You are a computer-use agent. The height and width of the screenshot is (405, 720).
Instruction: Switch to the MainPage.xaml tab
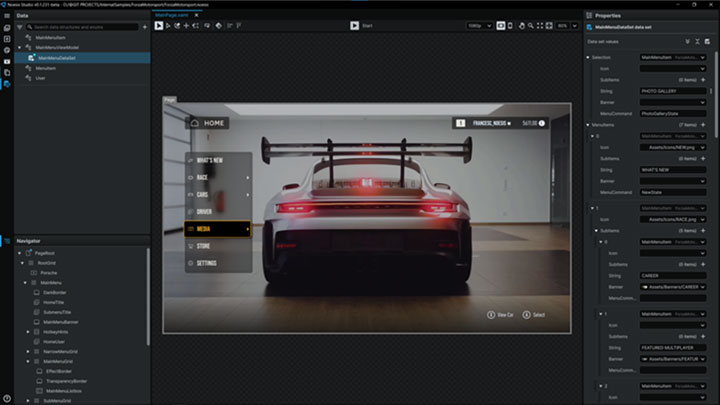(173, 15)
